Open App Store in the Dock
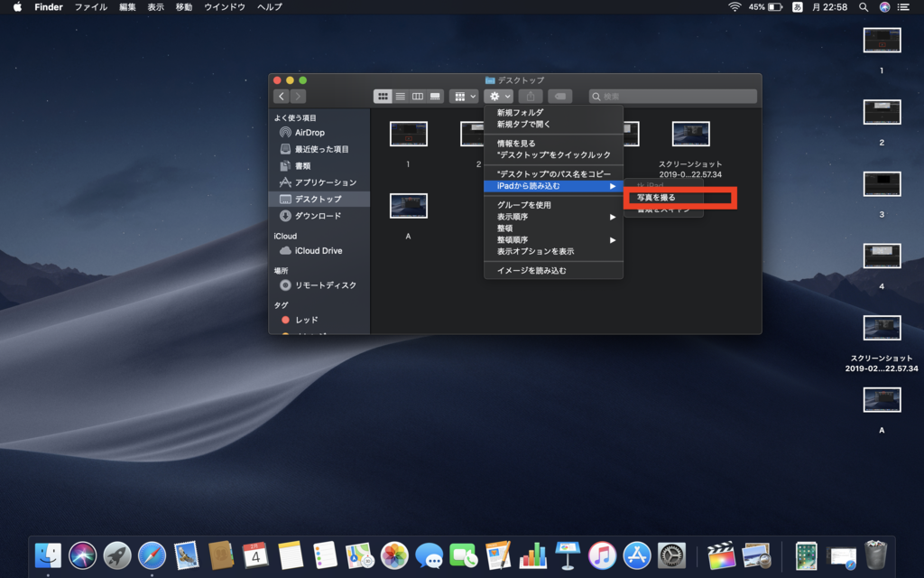 click(x=637, y=555)
